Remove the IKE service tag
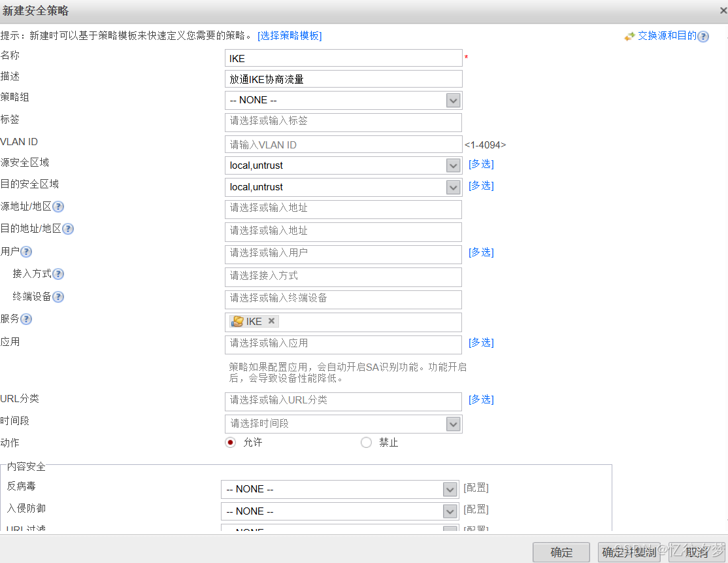The height and width of the screenshot is (563, 728). pyautogui.click(x=272, y=321)
